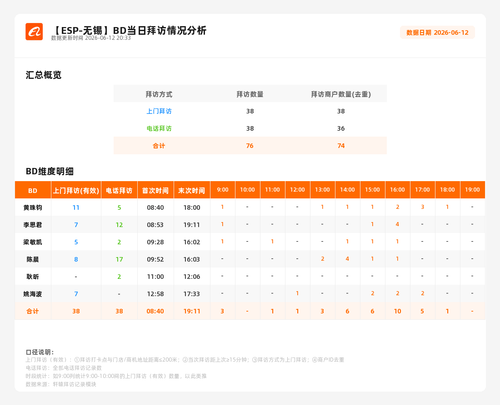Screen dimensions: 500x405
Task: Click the 19:00 hour column header
Action: (472, 190)
